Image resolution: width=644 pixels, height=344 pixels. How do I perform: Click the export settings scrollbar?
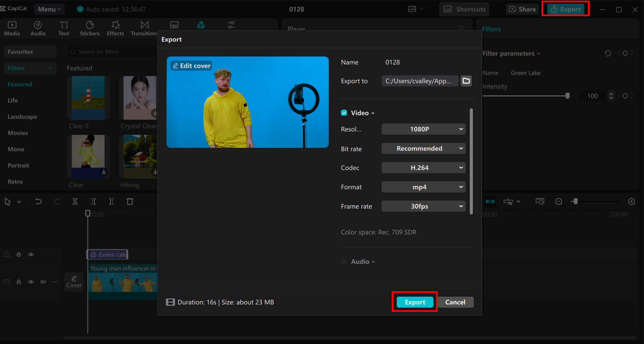[471, 161]
